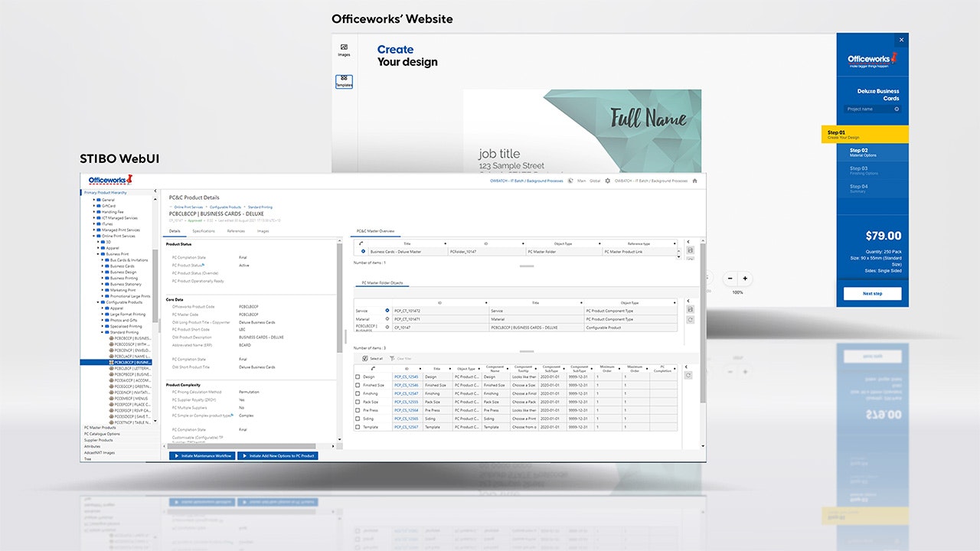Select Step 01 Create Your Design
The height and width of the screenshot is (551, 980).
[865, 135]
